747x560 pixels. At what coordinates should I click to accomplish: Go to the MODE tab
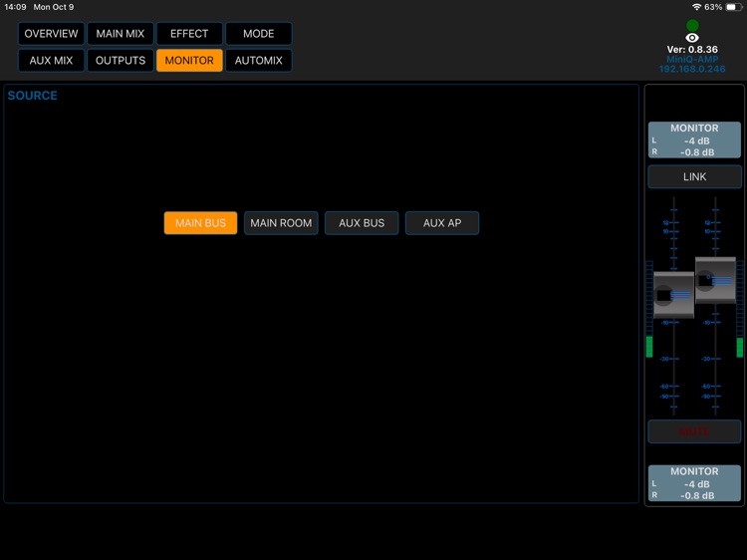click(x=258, y=34)
